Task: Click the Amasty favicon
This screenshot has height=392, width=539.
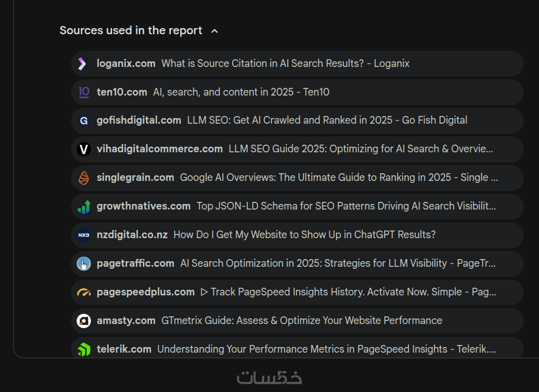Action: [x=83, y=321]
